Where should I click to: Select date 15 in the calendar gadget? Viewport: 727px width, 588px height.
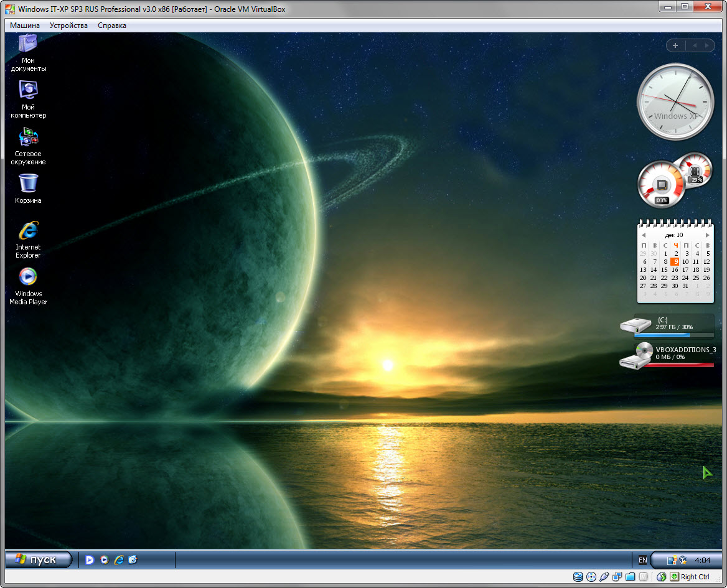[664, 269]
